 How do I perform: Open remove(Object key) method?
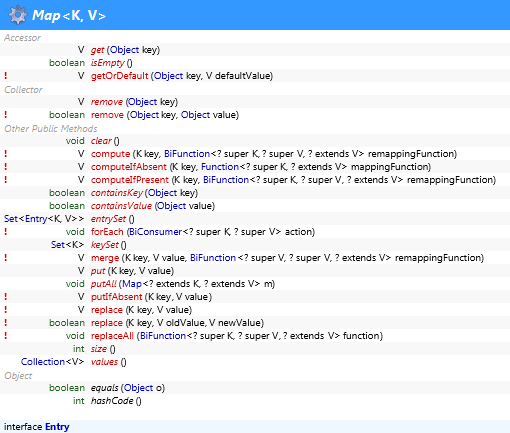coord(107,102)
